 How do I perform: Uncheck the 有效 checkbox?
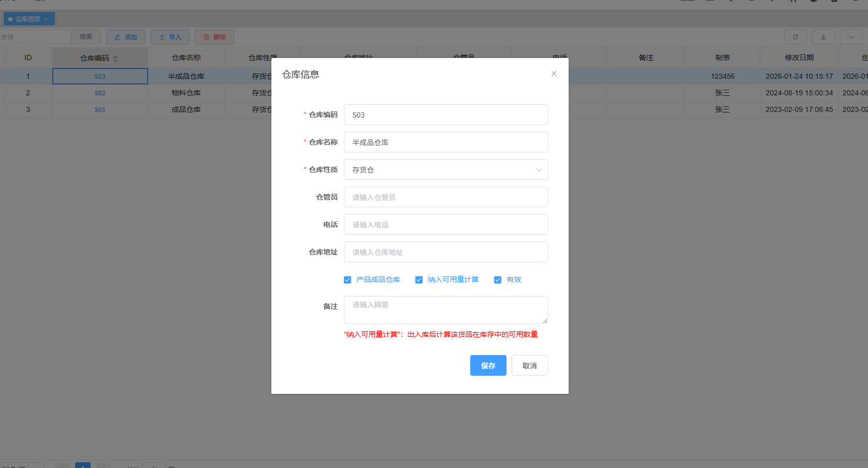[x=498, y=280]
